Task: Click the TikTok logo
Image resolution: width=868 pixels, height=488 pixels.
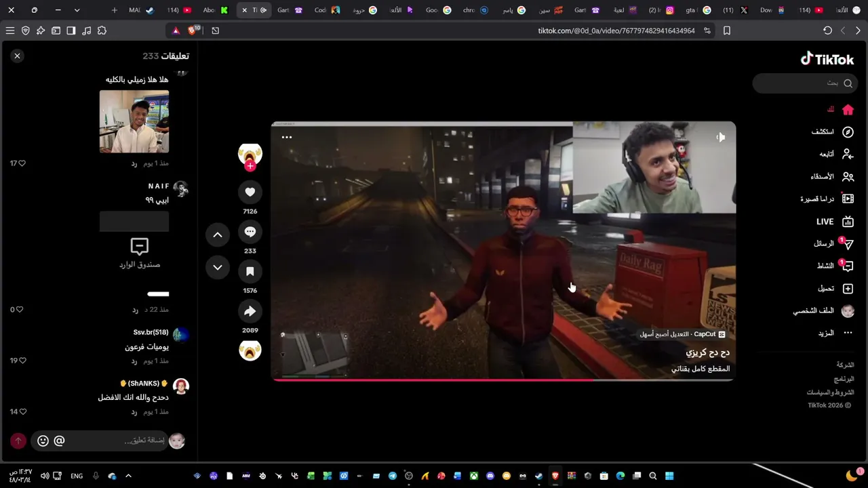Action: (x=827, y=59)
